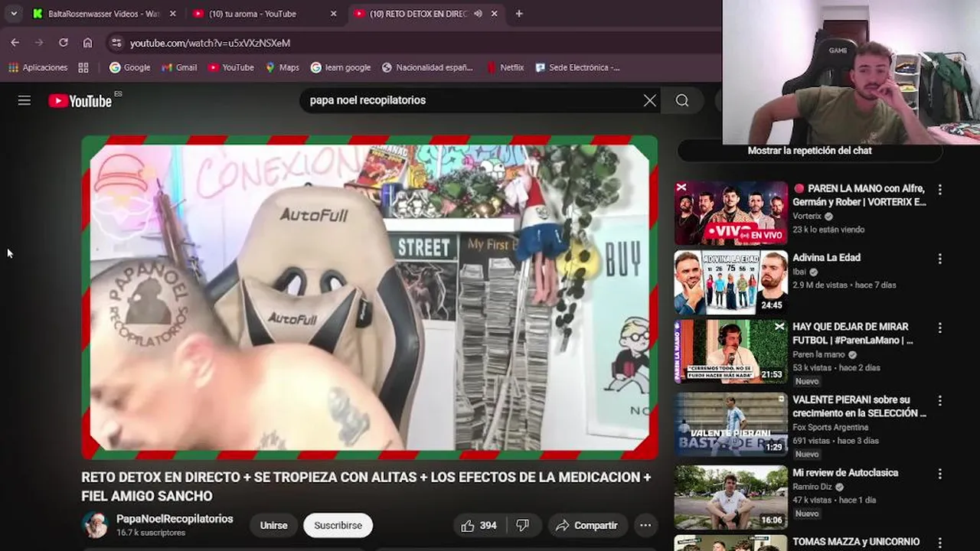Open the Maps bookmark
The width and height of the screenshot is (980, 551).
[282, 67]
